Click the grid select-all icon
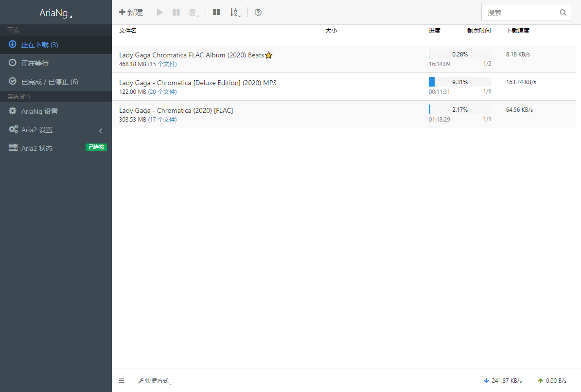The width and height of the screenshot is (581, 392). (217, 12)
